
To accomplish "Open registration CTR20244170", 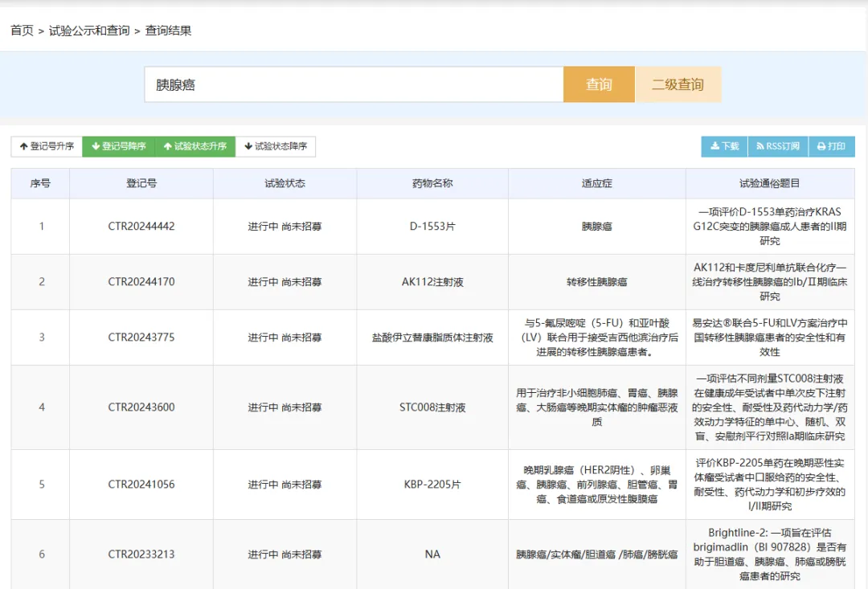I will [141, 282].
